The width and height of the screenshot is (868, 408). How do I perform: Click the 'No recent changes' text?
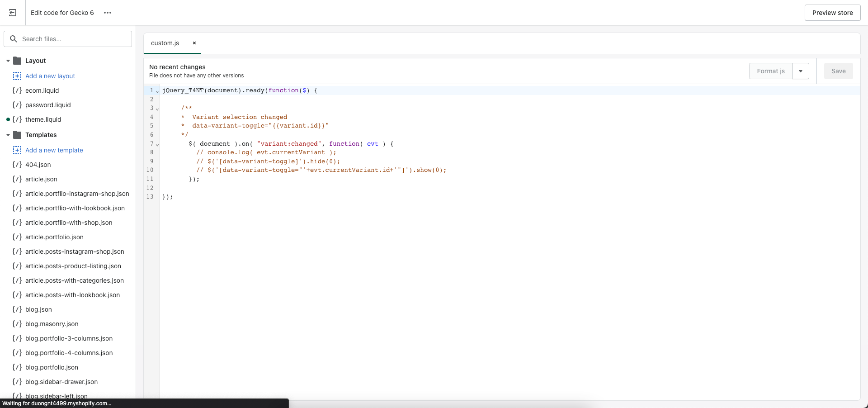point(177,67)
